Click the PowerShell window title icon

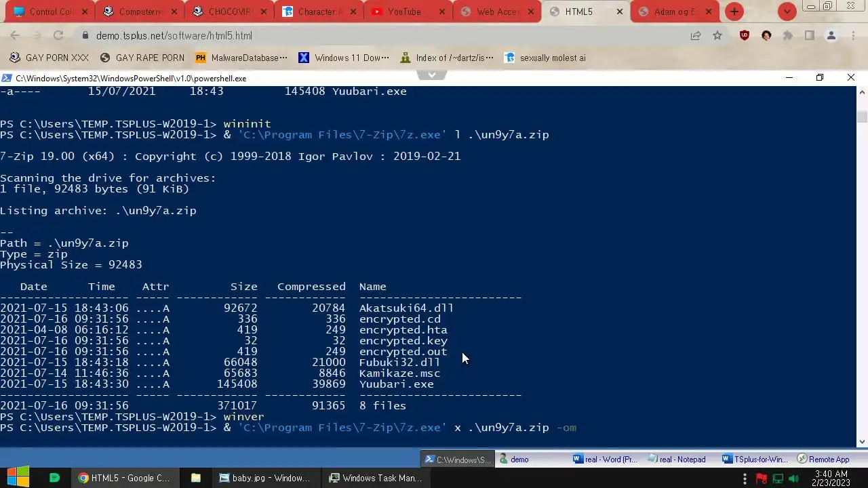tap(7, 79)
